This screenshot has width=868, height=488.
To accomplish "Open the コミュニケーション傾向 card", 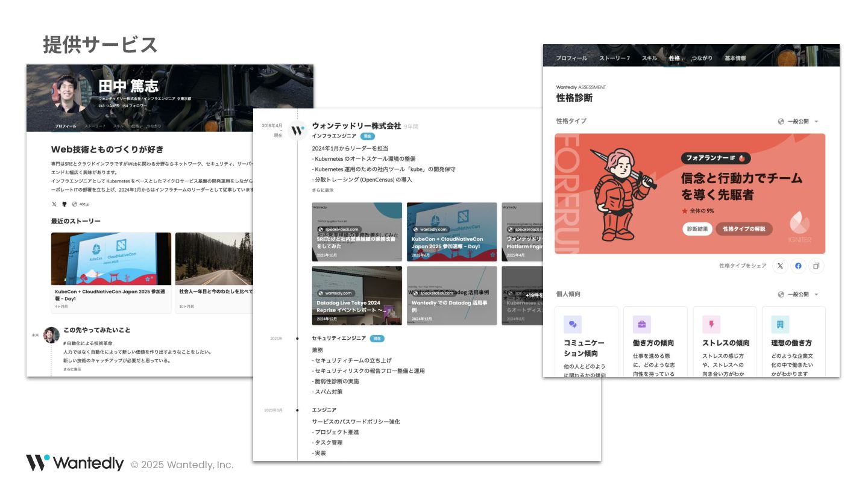I will (x=586, y=342).
